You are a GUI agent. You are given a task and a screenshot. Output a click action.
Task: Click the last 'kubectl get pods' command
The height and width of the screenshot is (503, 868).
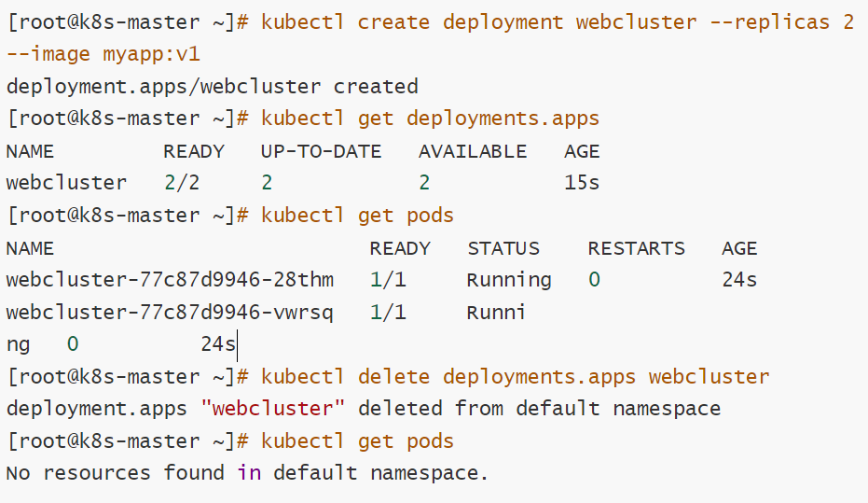[x=357, y=441]
